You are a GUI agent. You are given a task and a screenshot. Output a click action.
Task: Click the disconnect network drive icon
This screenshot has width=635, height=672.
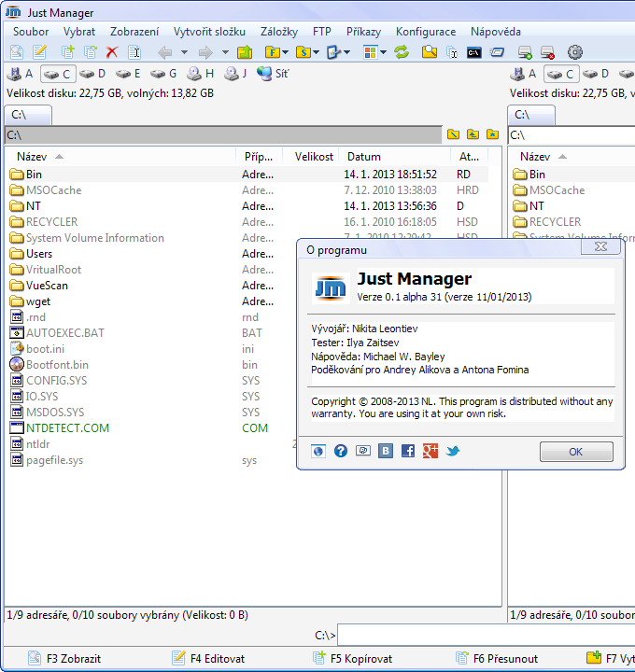(x=547, y=52)
